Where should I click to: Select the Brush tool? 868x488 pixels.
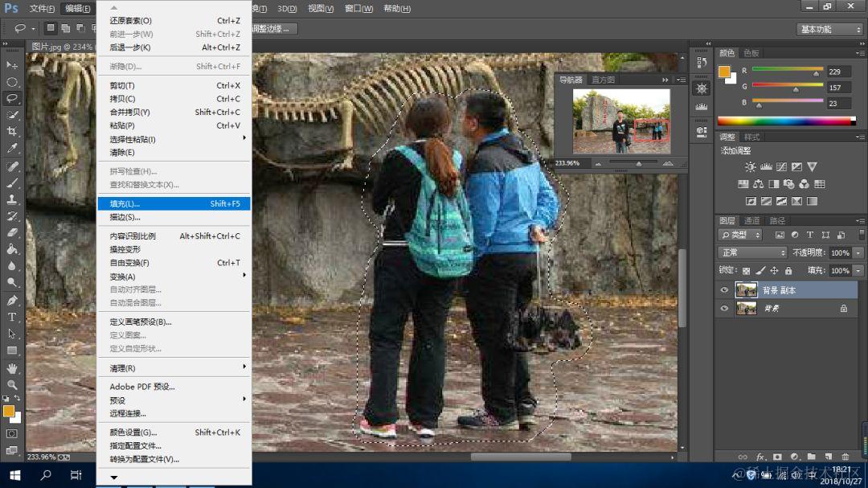tap(11, 182)
